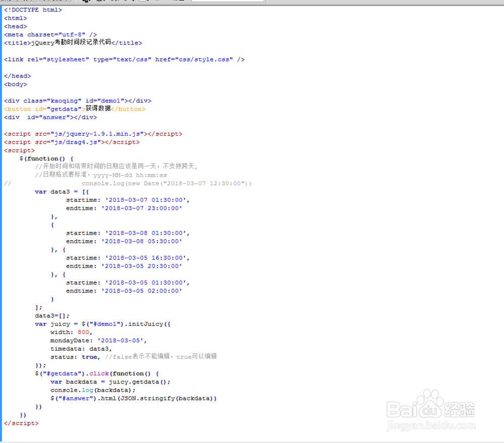The image size is (504, 443).
Task: Click the //false comment after status
Action: tap(161, 356)
